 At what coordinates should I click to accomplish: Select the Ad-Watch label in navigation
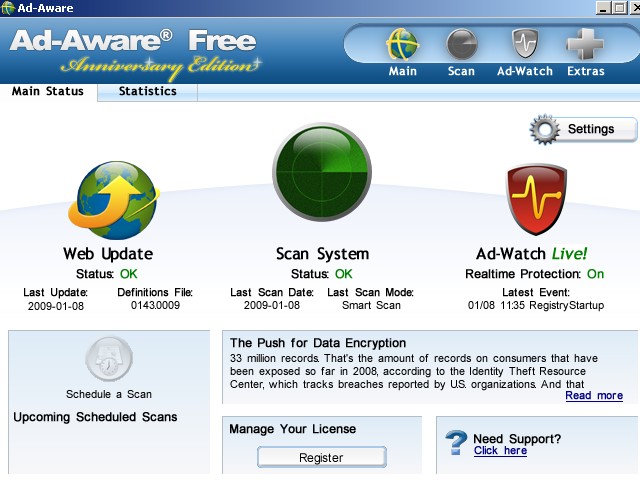(x=525, y=71)
